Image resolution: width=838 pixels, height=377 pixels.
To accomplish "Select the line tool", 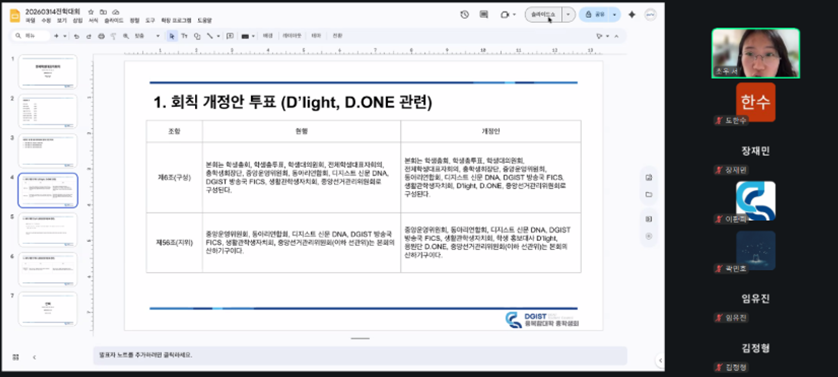I will coord(210,36).
